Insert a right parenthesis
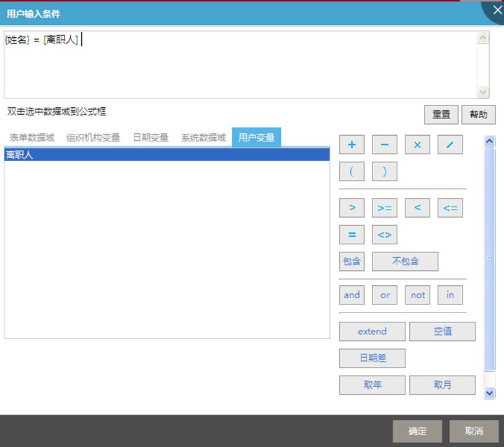The image size is (504, 447). click(384, 172)
